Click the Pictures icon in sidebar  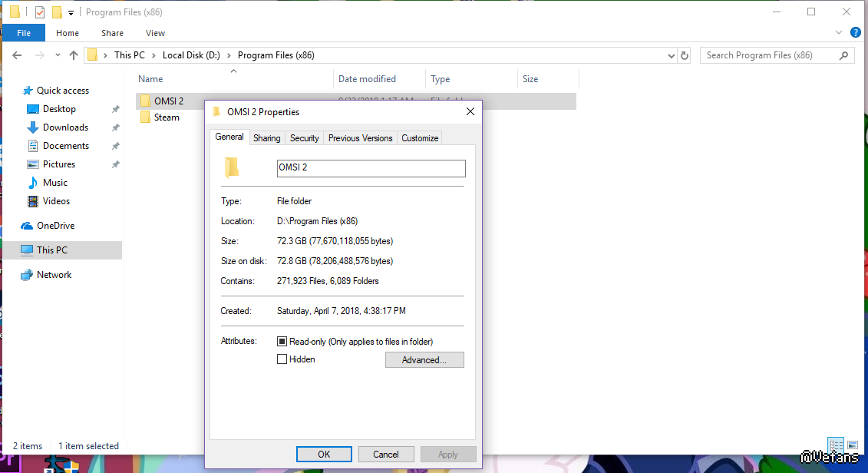(x=33, y=164)
